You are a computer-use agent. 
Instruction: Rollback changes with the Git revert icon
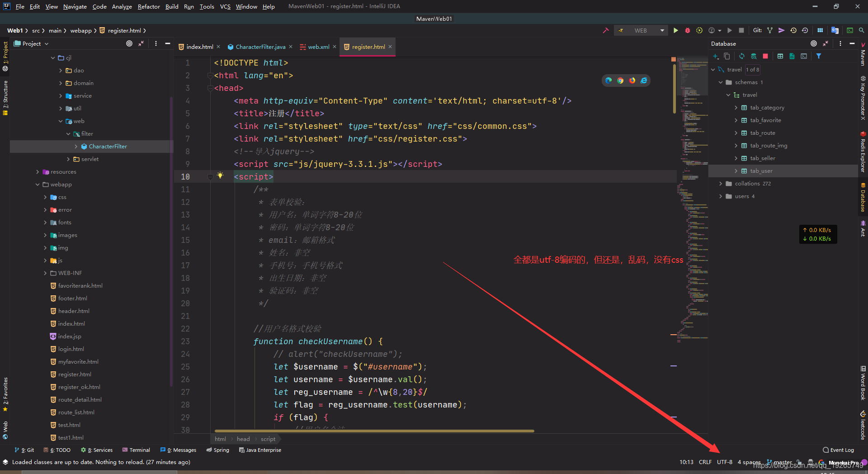click(805, 30)
